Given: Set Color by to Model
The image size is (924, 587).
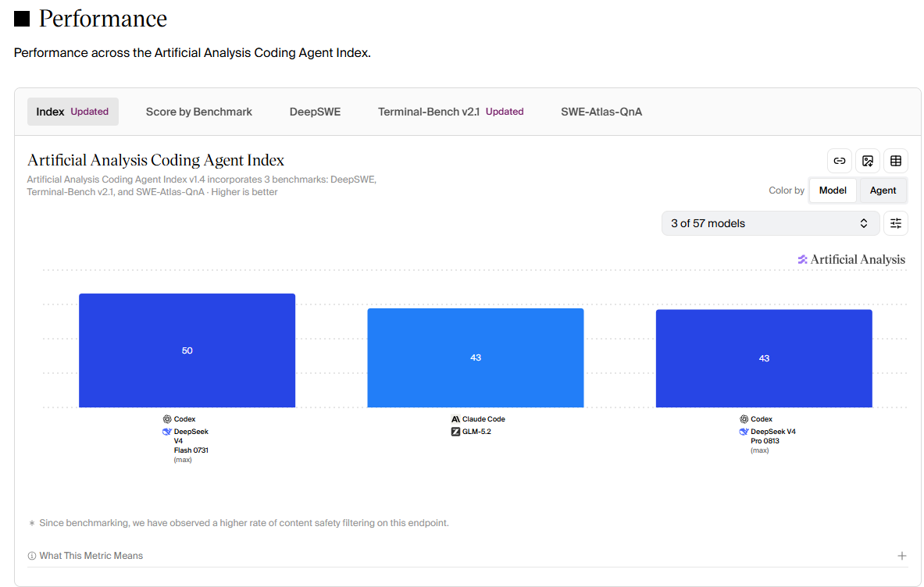Looking at the screenshot, I should click(833, 190).
